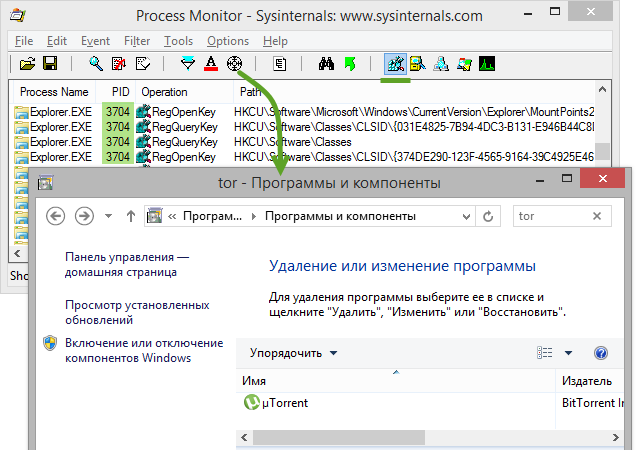Click scroll-left arrow in programs list
Image resolution: width=636 pixels, height=450 pixels.
pos(244,437)
